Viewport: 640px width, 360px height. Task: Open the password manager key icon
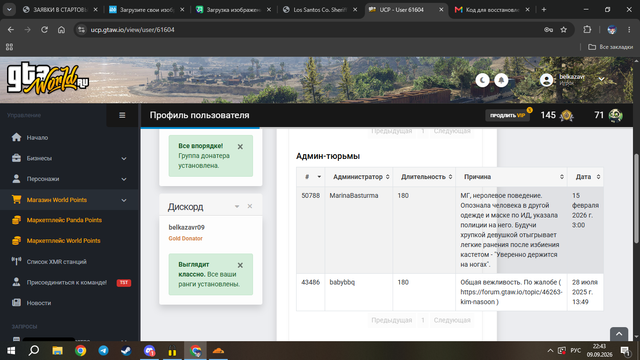[548, 29]
